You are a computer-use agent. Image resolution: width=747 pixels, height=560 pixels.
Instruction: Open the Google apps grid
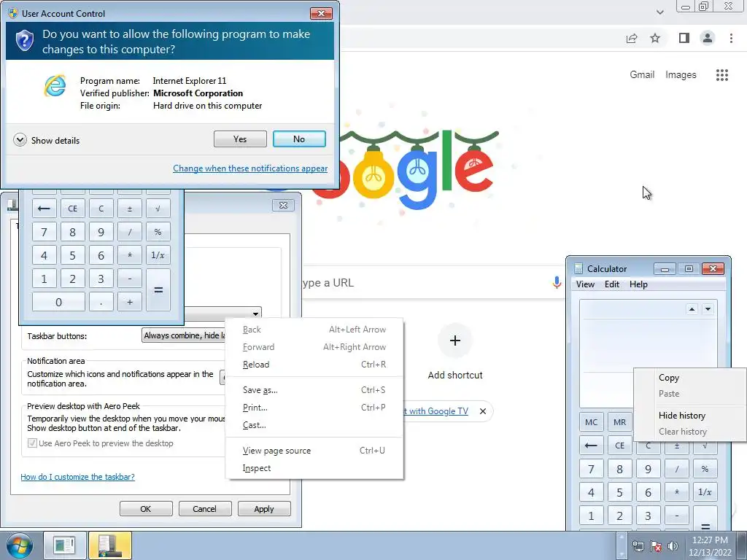tap(722, 75)
